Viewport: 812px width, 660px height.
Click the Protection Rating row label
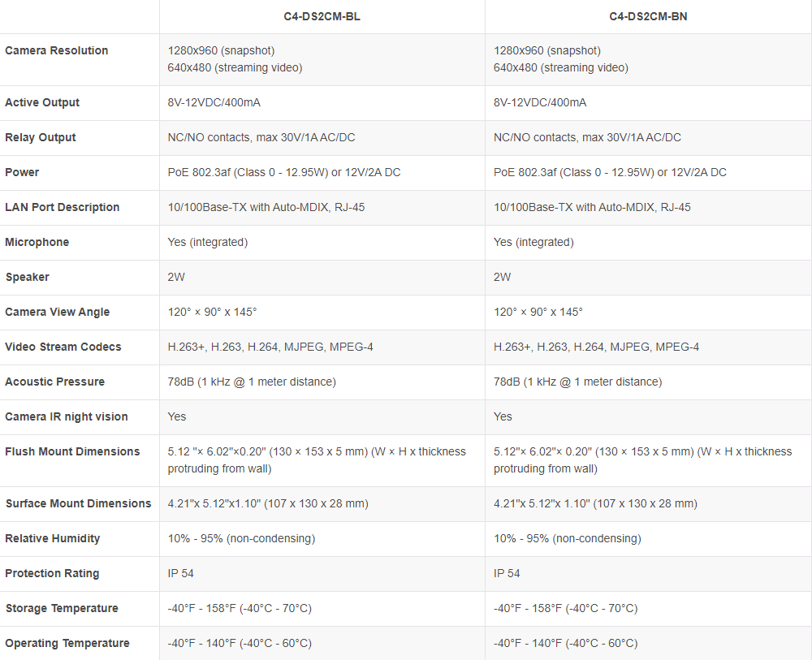click(52, 573)
